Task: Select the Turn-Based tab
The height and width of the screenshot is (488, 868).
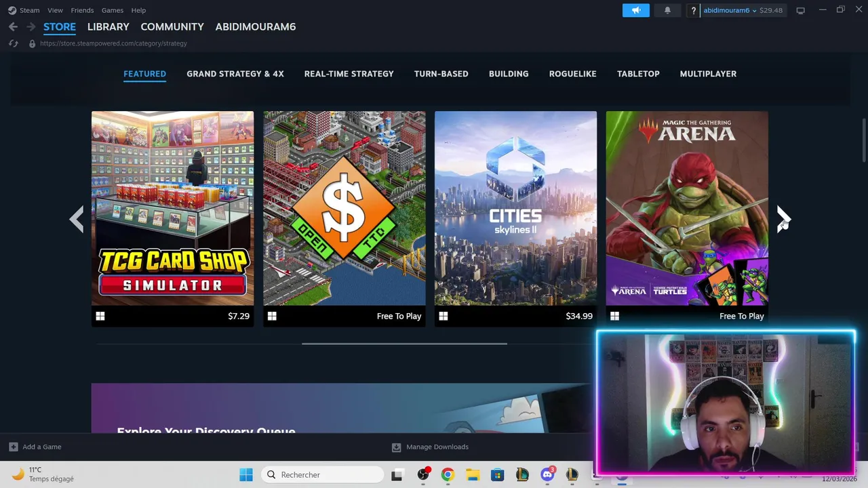Action: pos(441,74)
